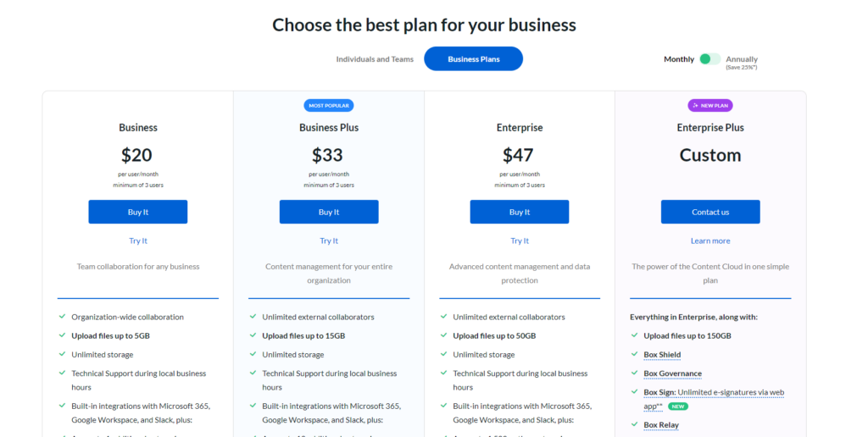Viewport: 868px width, 437px height.
Task: Buy the $47 Enterprise plan
Action: 520,212
